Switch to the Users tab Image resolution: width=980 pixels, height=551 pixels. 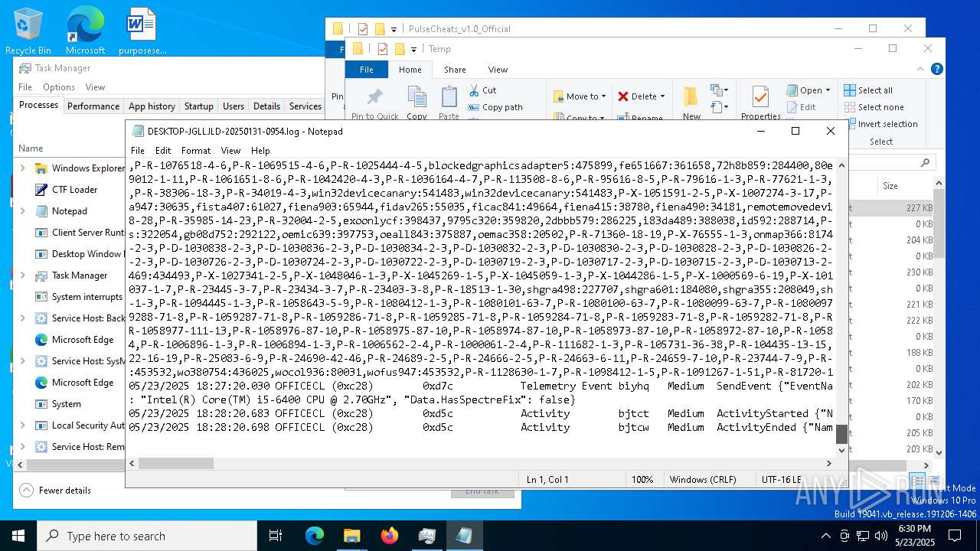coord(234,106)
